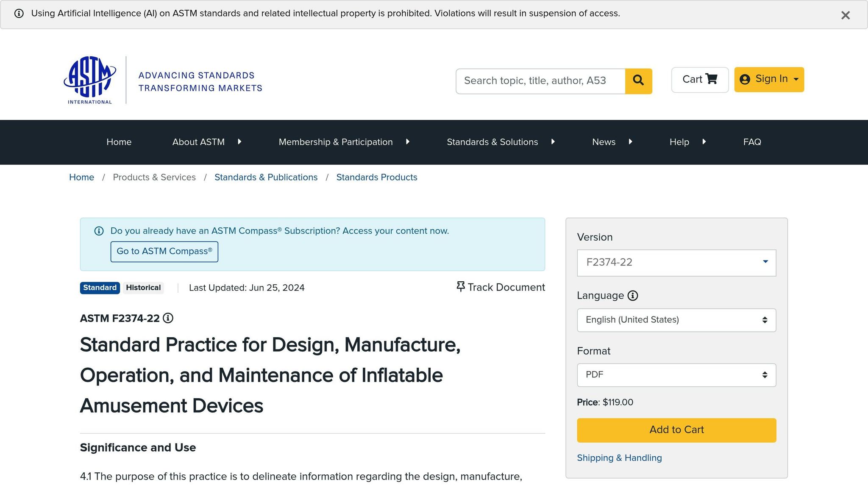Click the Add to Cart button
868x488 pixels.
point(676,430)
